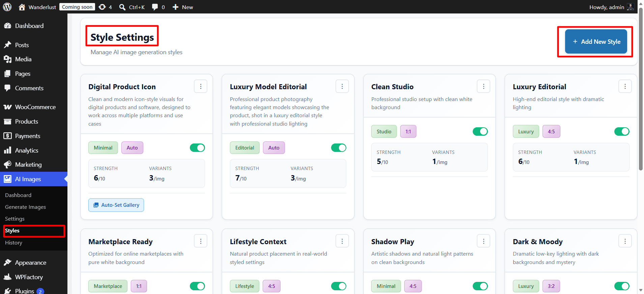Open Digital Product Icon three-dot menu
This screenshot has width=644, height=294.
point(201,87)
